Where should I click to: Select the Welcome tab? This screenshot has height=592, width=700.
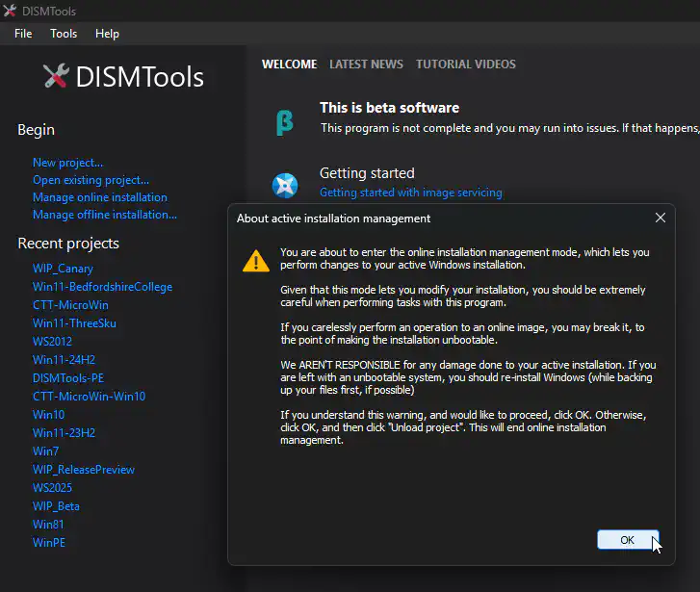pyautogui.click(x=289, y=64)
